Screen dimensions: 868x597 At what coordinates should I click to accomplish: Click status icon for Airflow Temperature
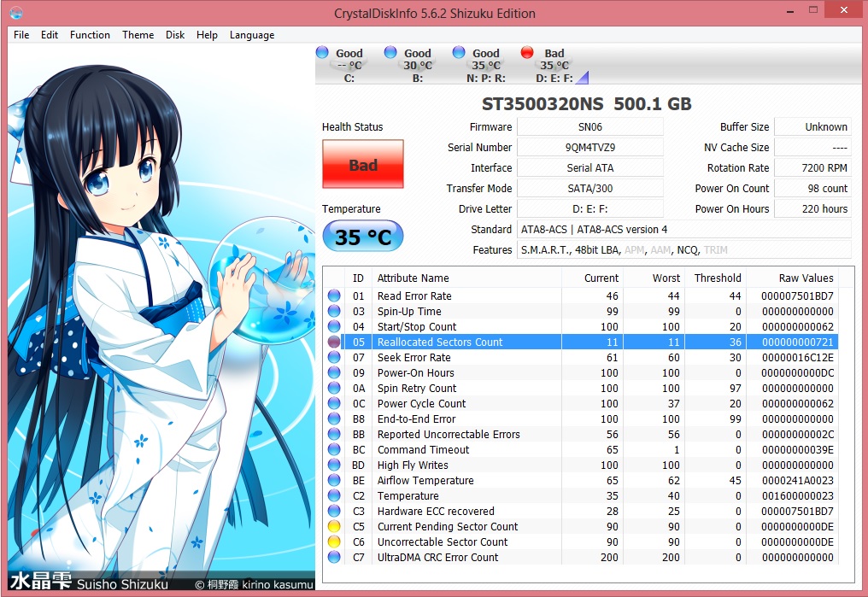[x=334, y=480]
